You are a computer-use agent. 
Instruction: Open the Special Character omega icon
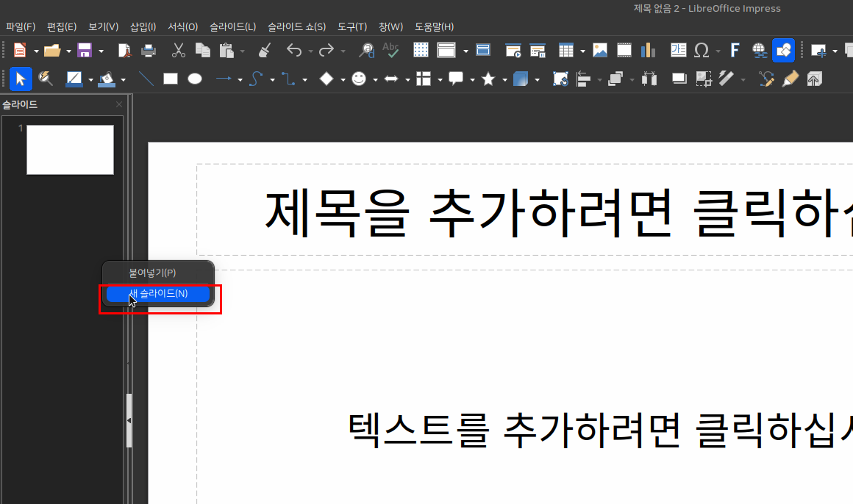click(x=702, y=51)
